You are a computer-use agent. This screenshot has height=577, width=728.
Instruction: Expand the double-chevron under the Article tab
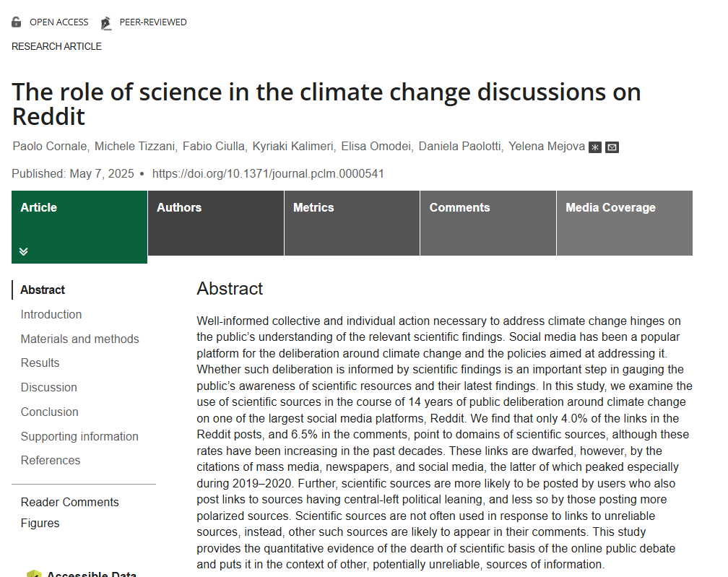pyautogui.click(x=24, y=251)
